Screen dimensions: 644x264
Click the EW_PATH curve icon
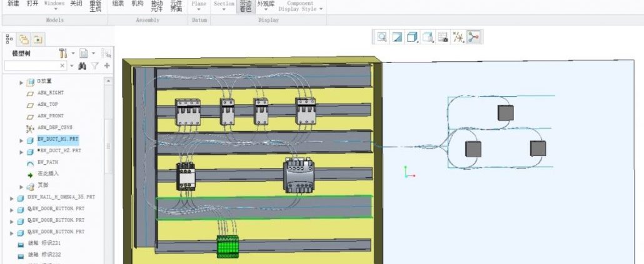(x=30, y=164)
